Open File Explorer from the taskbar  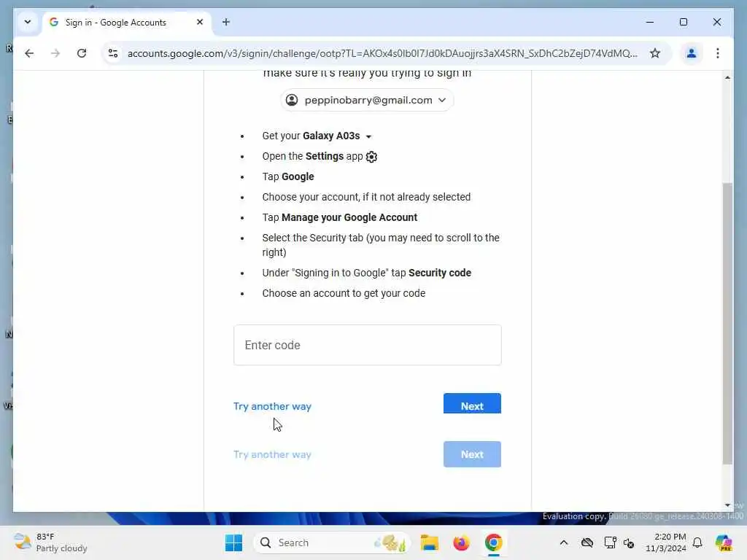click(x=429, y=542)
